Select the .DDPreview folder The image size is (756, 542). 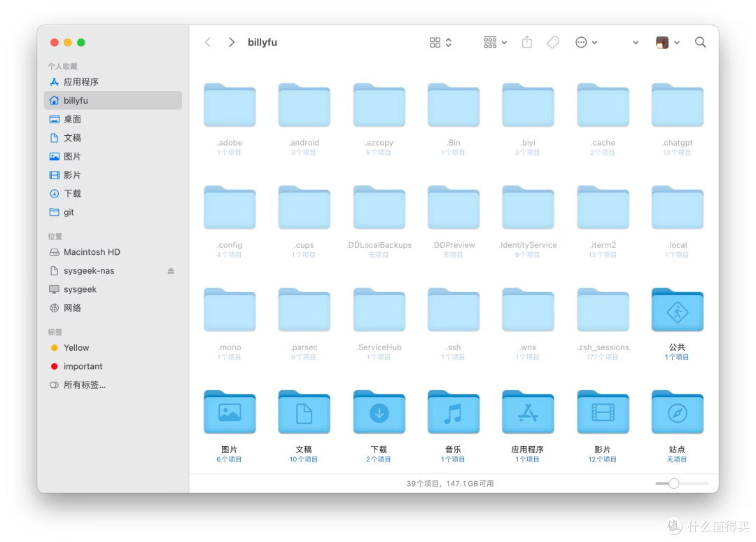tap(453, 207)
